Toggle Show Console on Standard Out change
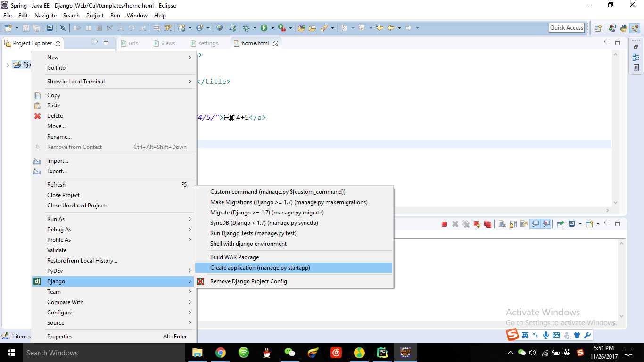Screen dimensions: 644x362 coord(535,224)
